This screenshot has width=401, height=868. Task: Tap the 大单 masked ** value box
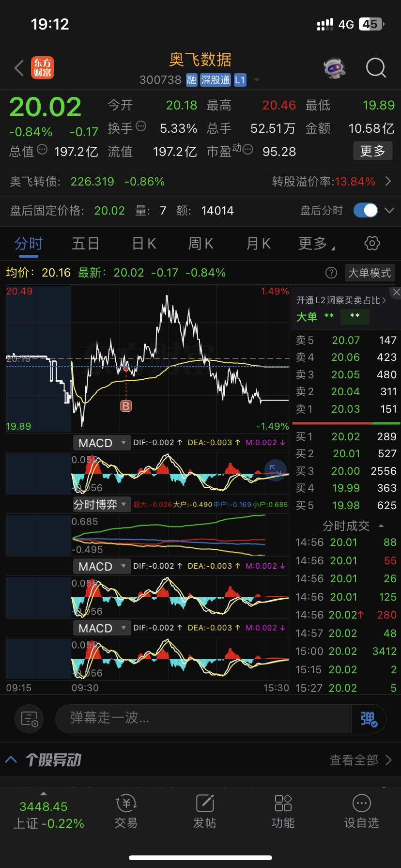pyautogui.click(x=355, y=316)
